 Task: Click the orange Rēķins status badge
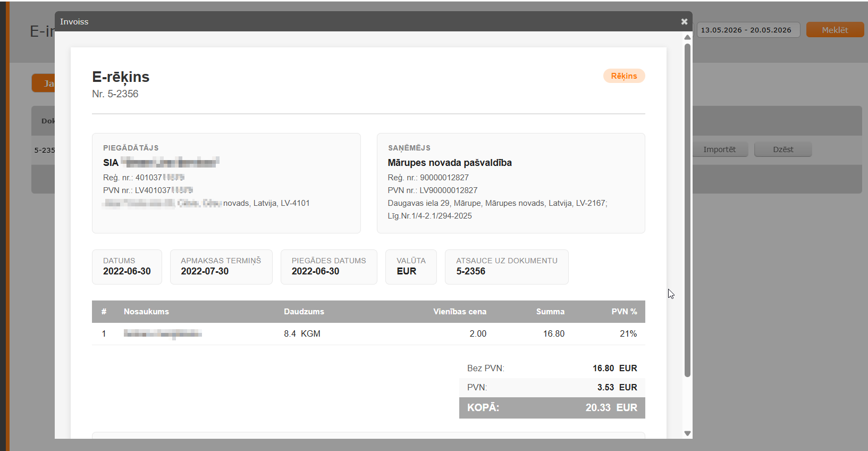[624, 76]
